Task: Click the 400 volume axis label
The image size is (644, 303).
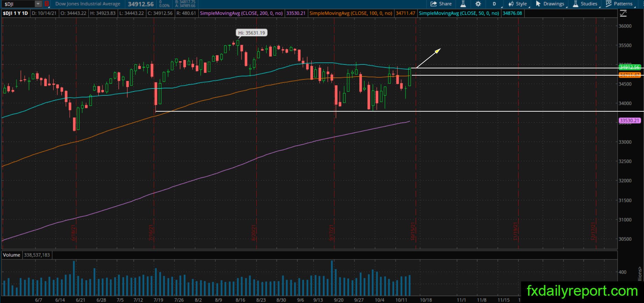Action: coord(622,272)
